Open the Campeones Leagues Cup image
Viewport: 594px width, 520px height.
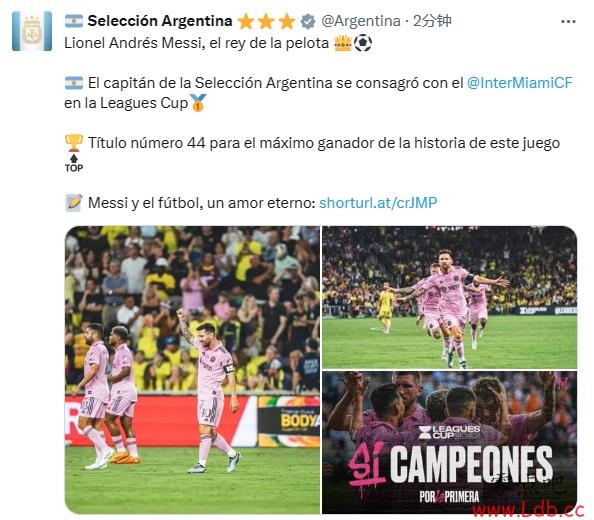(449, 442)
